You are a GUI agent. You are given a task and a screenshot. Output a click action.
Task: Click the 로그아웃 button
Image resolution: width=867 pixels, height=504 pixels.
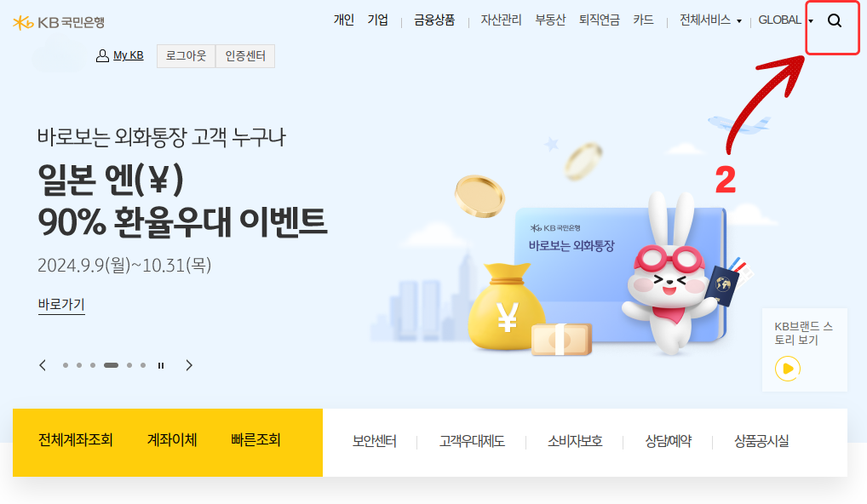point(186,56)
